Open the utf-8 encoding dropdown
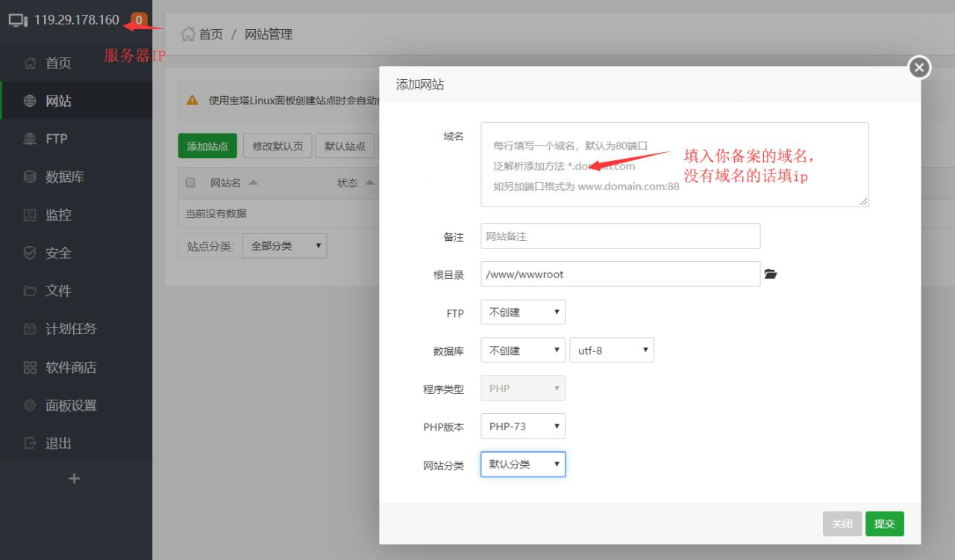Screen dimensions: 955x560 point(611,350)
